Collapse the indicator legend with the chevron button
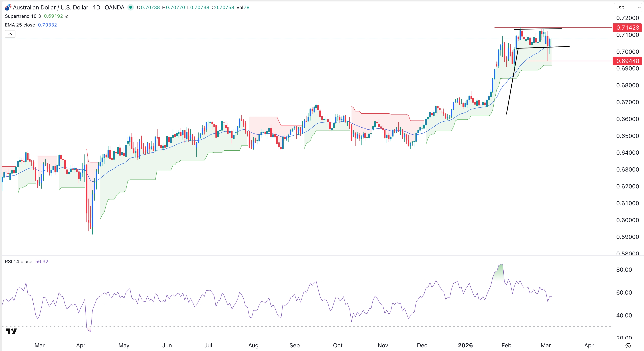This screenshot has height=351, width=644. tap(10, 34)
